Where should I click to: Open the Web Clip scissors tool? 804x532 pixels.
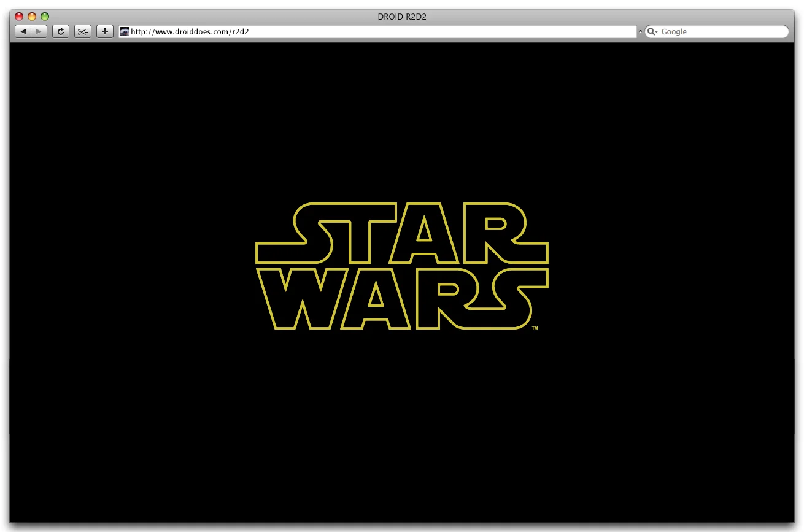coord(83,31)
